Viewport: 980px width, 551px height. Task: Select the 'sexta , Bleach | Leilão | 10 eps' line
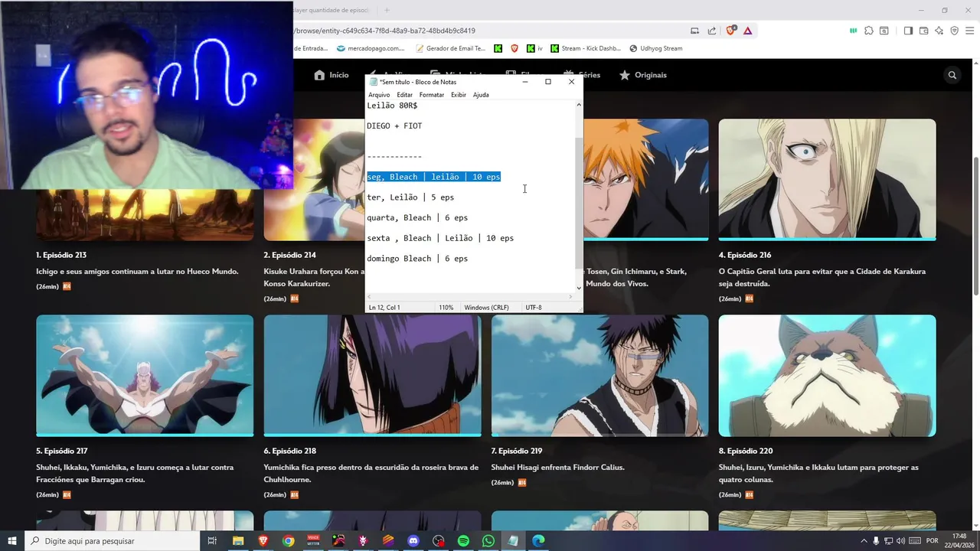point(440,238)
